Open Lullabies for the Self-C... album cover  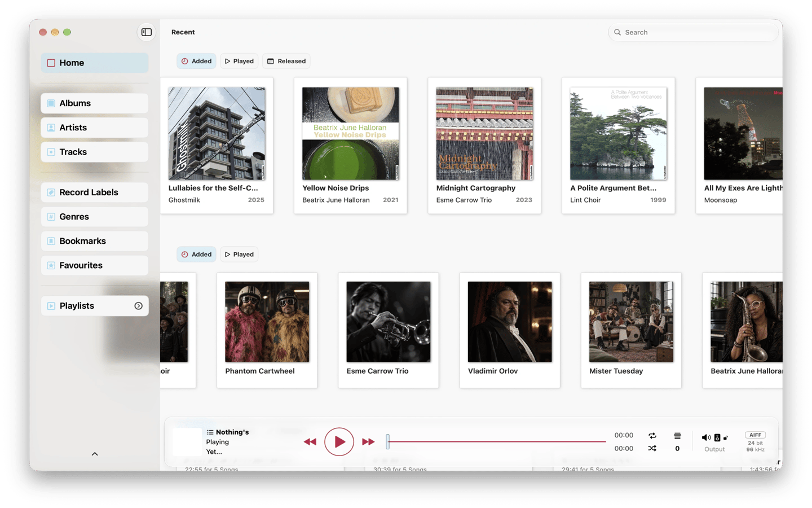click(x=217, y=134)
